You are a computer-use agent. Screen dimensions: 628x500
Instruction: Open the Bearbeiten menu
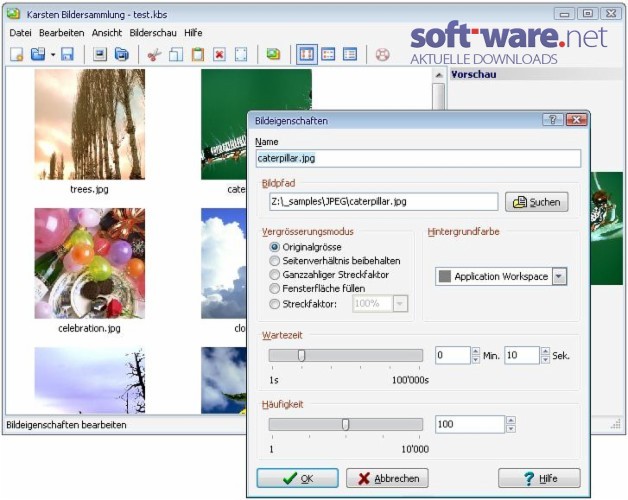[x=62, y=33]
